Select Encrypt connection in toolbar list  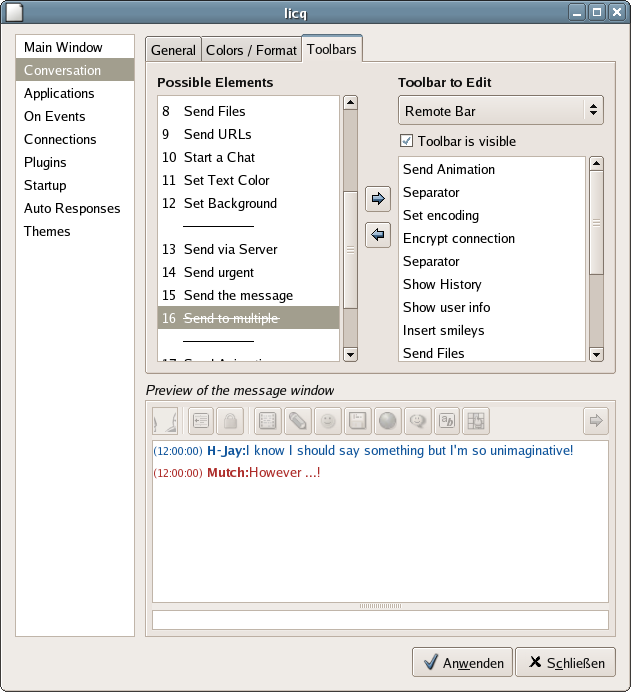point(459,238)
